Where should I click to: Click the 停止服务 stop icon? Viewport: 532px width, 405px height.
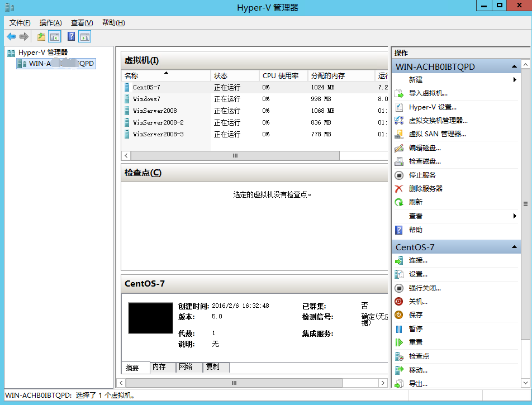coord(399,175)
